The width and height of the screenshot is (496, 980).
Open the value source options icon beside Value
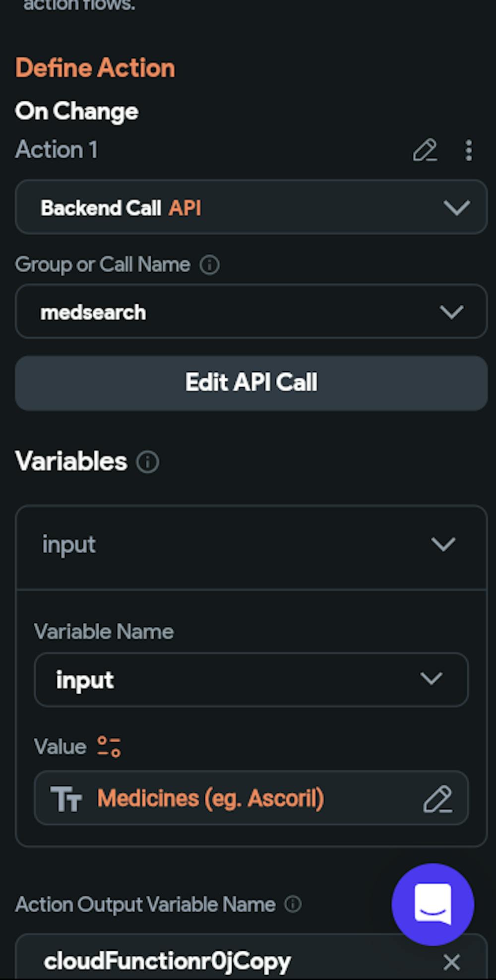point(109,746)
